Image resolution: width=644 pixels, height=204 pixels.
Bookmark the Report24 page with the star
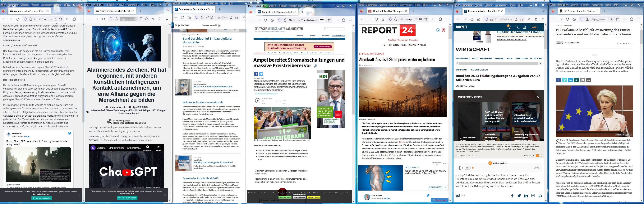click(x=426, y=19)
